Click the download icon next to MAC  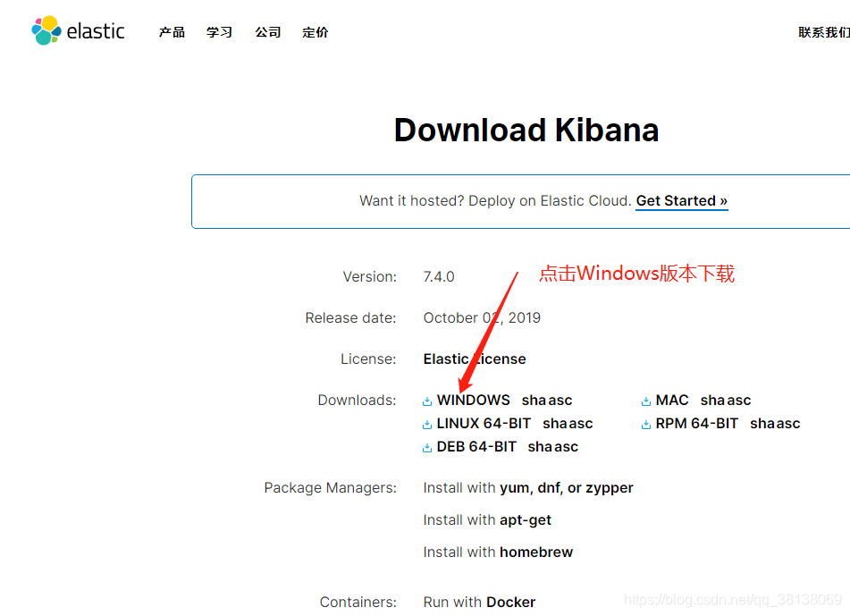point(644,400)
